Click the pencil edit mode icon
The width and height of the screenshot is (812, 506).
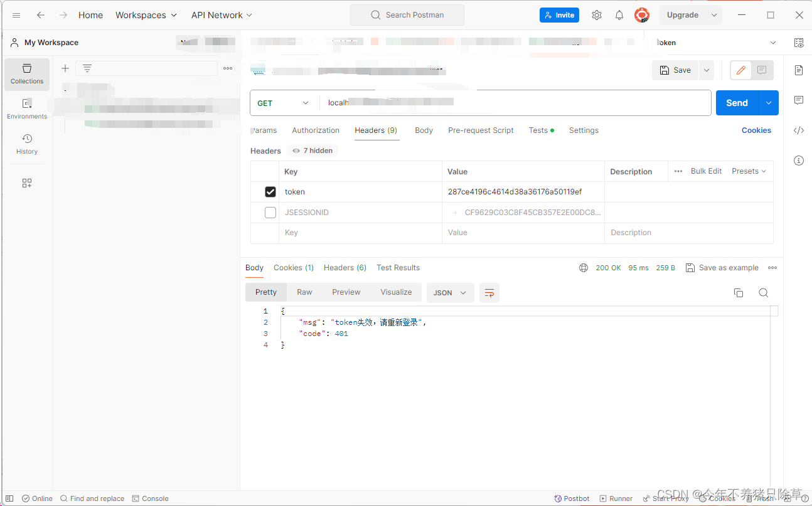click(x=741, y=70)
